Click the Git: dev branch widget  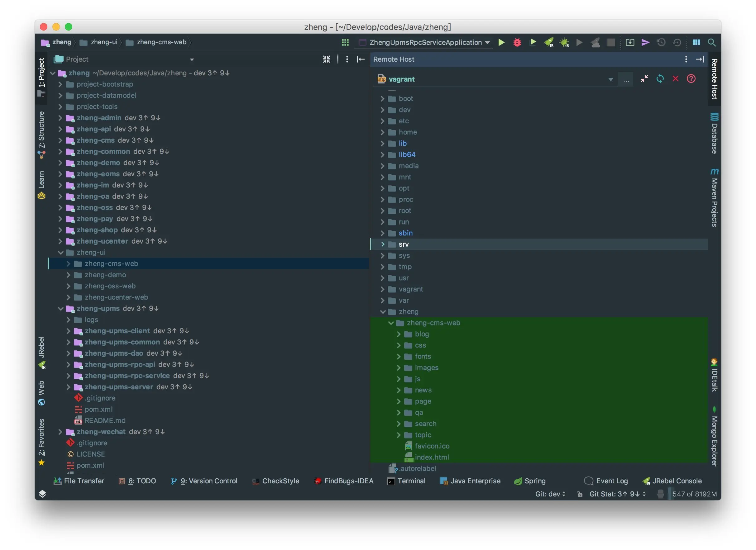pyautogui.click(x=550, y=494)
